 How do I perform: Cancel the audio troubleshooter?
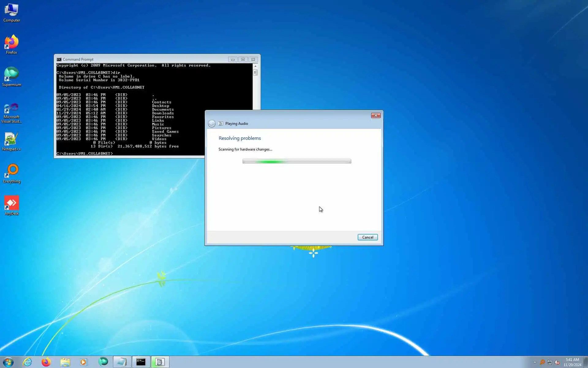[367, 237]
